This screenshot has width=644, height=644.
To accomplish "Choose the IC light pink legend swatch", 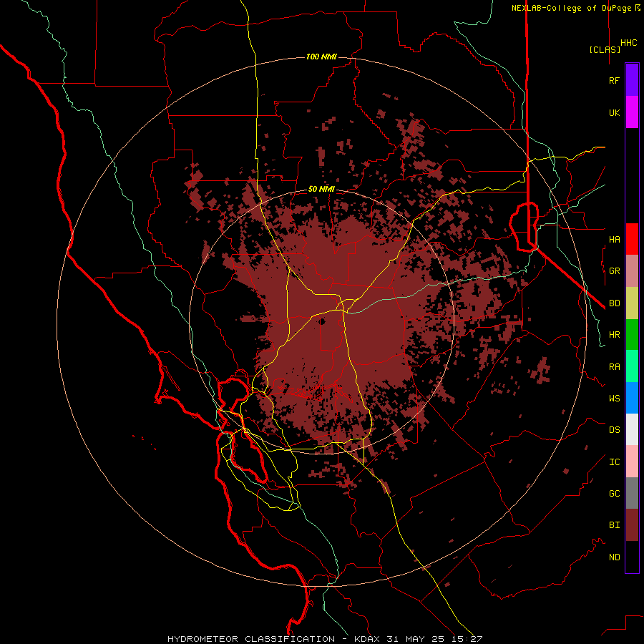I will click(x=632, y=462).
